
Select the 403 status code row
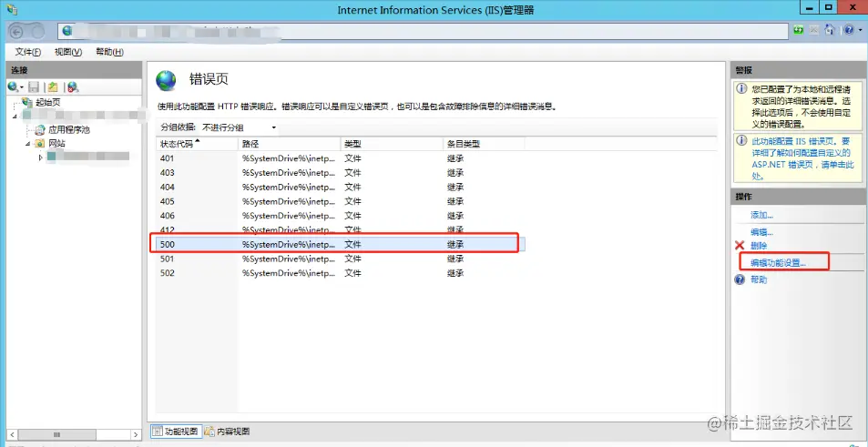[341, 173]
